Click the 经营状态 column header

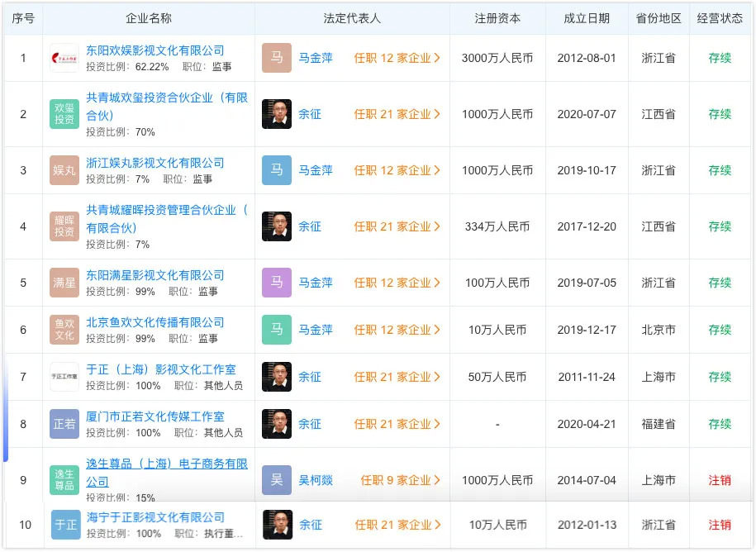(x=720, y=18)
